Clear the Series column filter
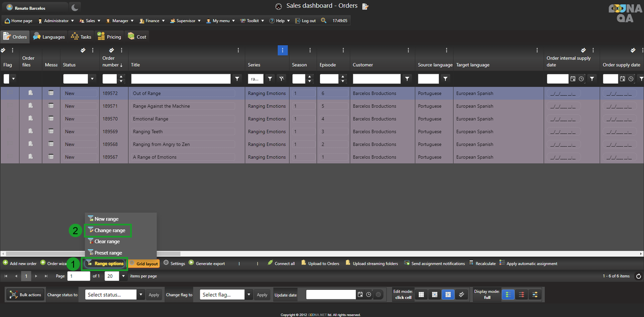This screenshot has width=644, height=317. (x=282, y=78)
